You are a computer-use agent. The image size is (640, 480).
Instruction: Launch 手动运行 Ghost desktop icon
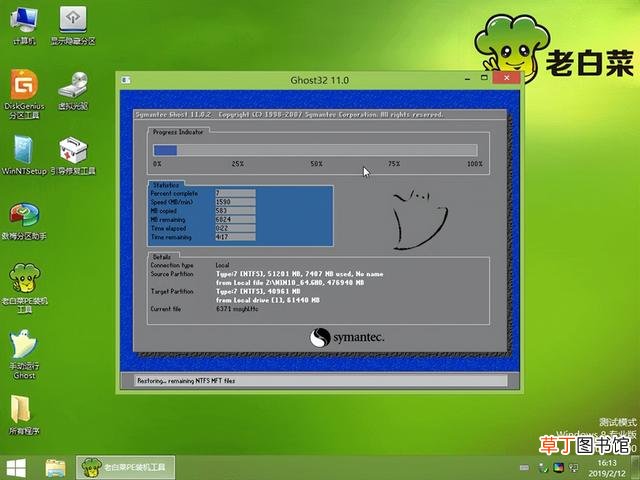tap(24, 354)
